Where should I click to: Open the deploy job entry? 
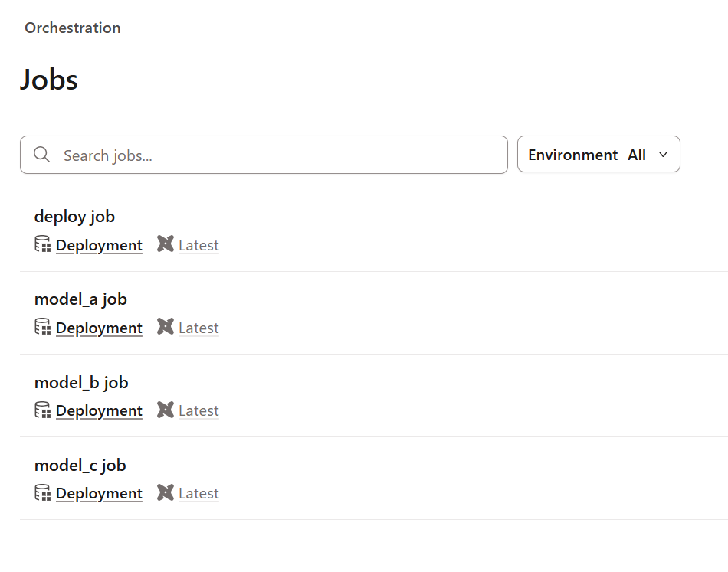(x=74, y=217)
